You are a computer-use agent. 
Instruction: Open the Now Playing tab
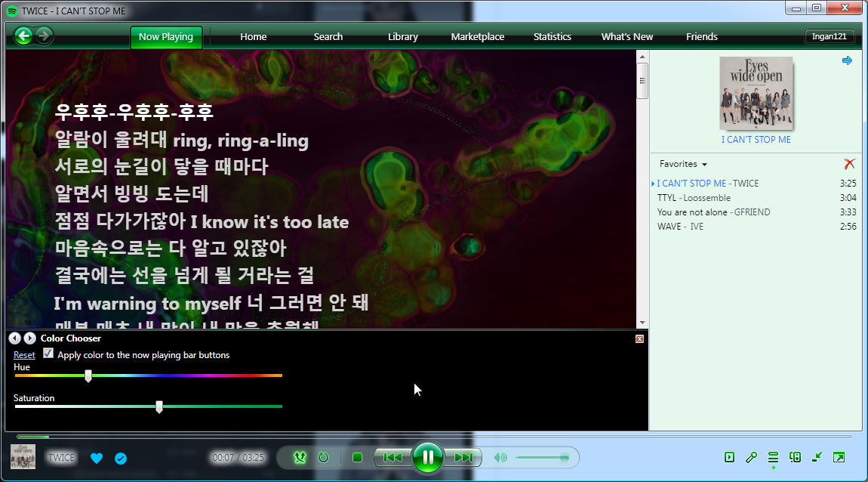166,37
